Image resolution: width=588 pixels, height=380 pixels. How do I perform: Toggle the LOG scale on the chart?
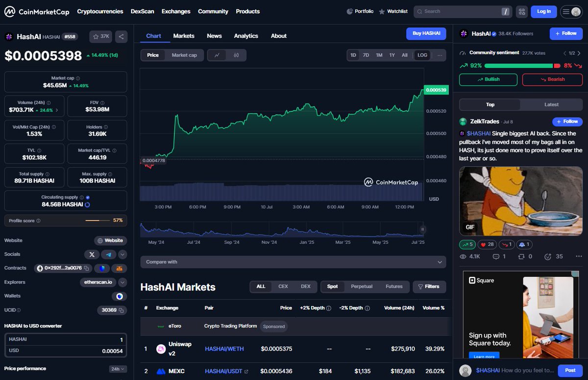click(422, 55)
